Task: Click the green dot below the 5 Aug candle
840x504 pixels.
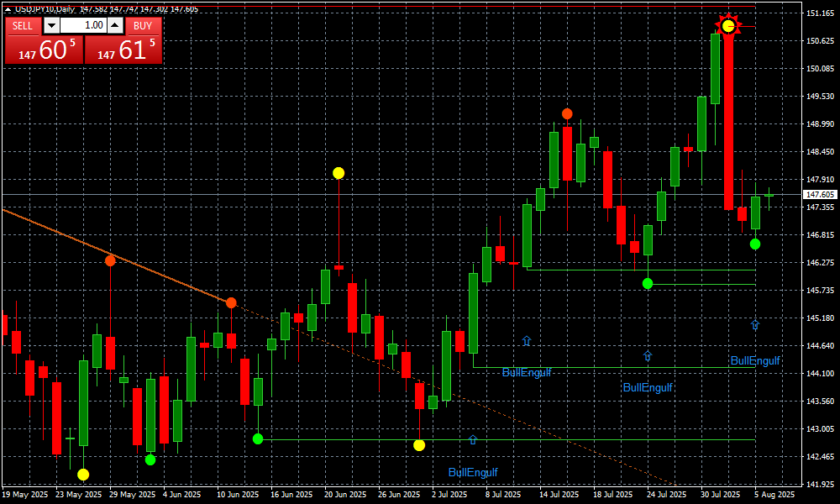Action: [755, 244]
